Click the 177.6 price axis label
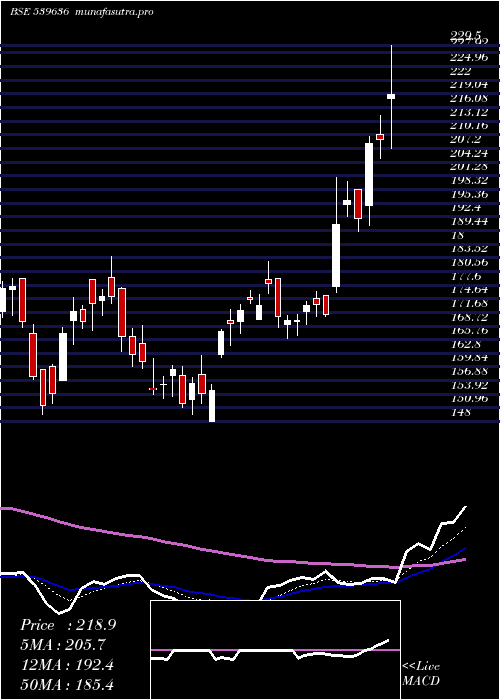This screenshot has height=700, width=500. click(x=467, y=276)
